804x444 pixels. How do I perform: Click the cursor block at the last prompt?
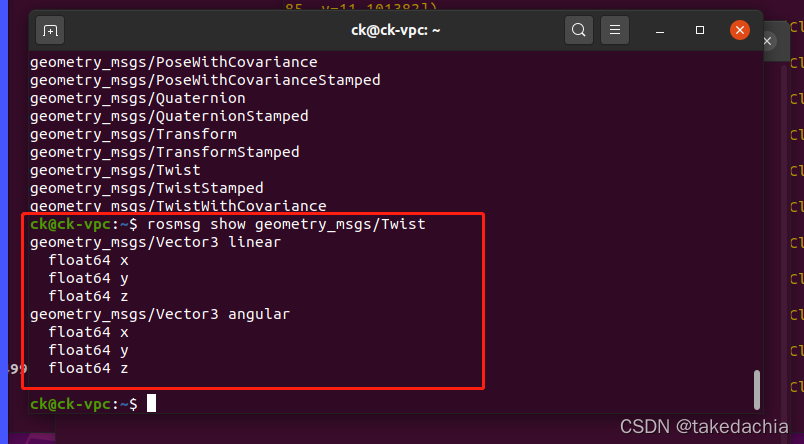152,404
